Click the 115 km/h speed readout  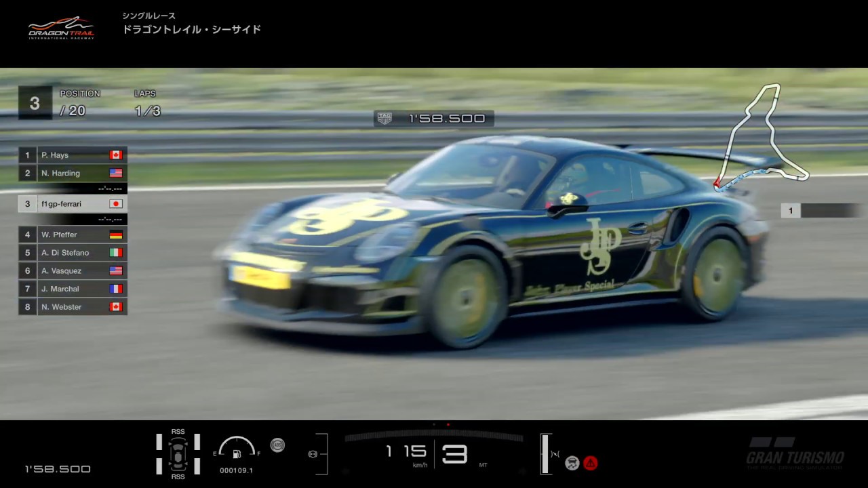(x=406, y=451)
